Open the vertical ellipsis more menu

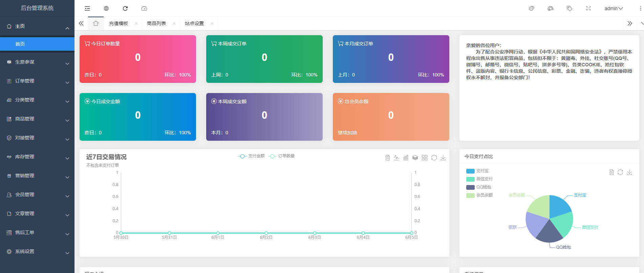(640, 8)
